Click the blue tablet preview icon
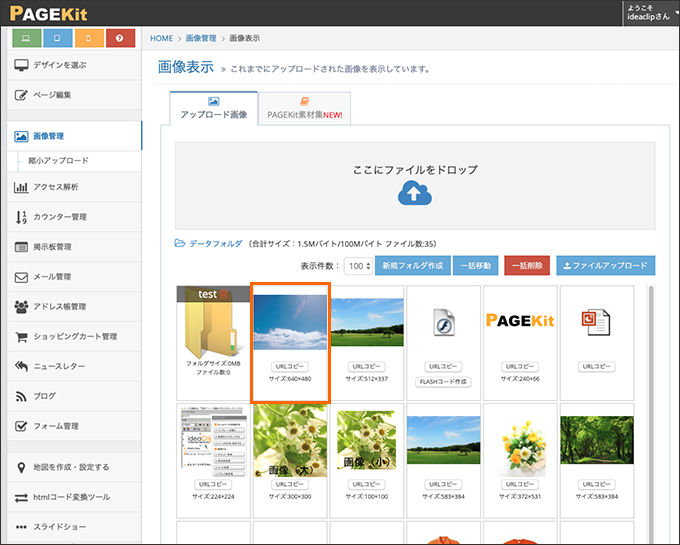This screenshot has height=545, width=680. tap(57, 38)
